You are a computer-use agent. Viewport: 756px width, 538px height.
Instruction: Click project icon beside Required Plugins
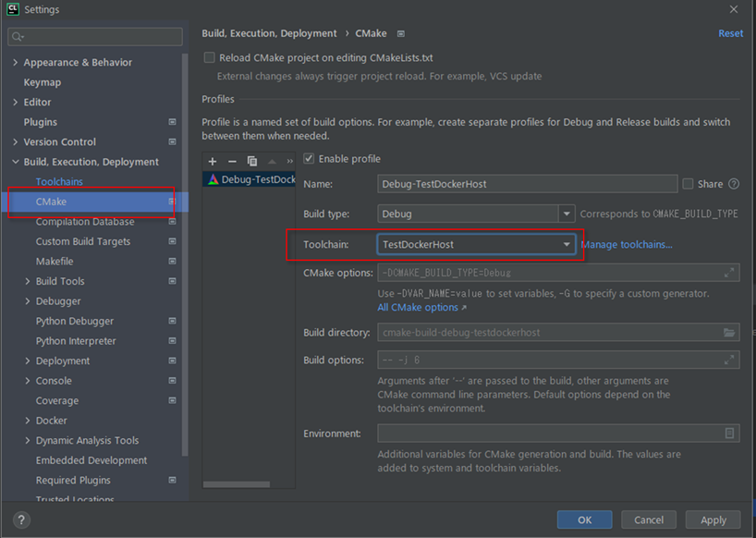[x=172, y=480]
